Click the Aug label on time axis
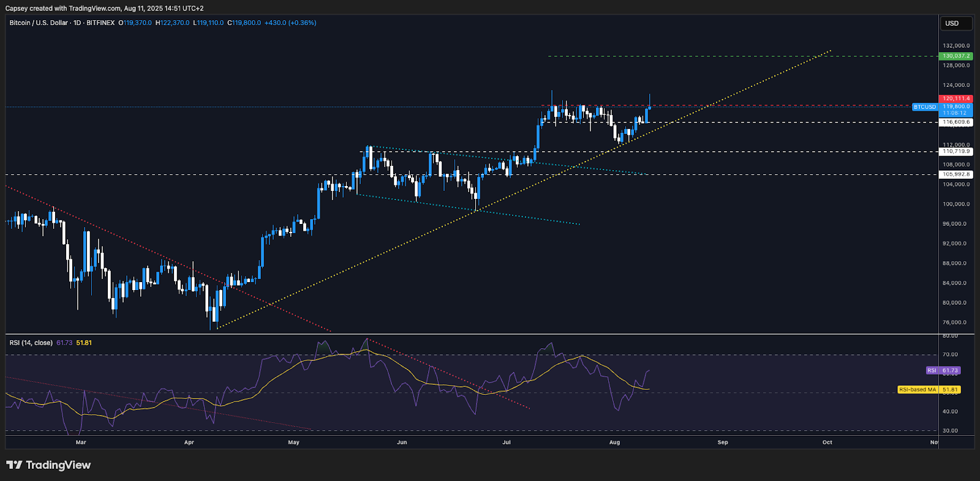The image size is (980, 481). [614, 442]
